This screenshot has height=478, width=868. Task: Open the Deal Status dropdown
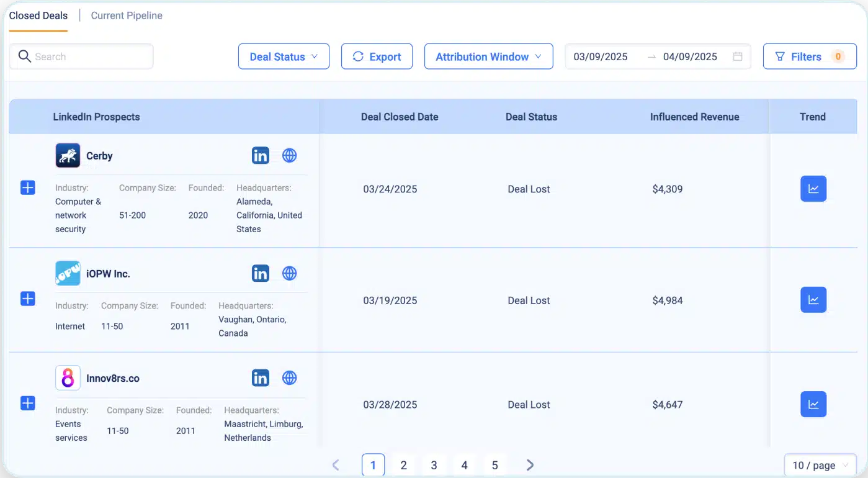(x=284, y=56)
